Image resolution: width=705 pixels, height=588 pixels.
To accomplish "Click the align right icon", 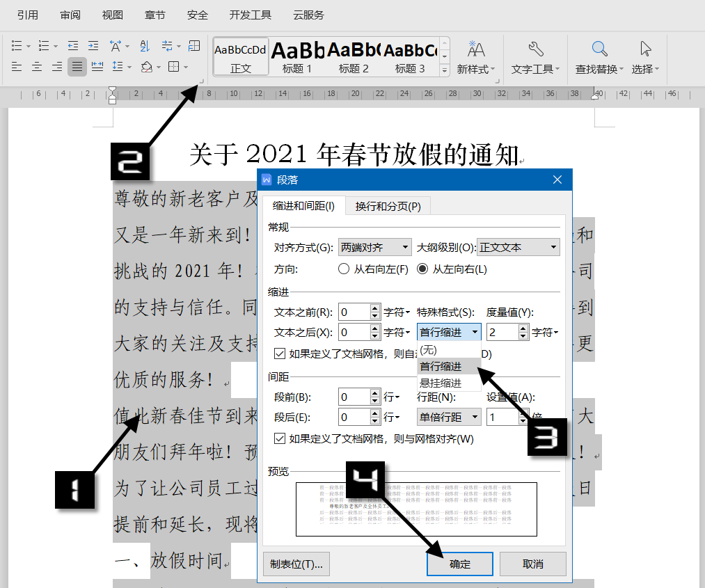I will 57,67.
